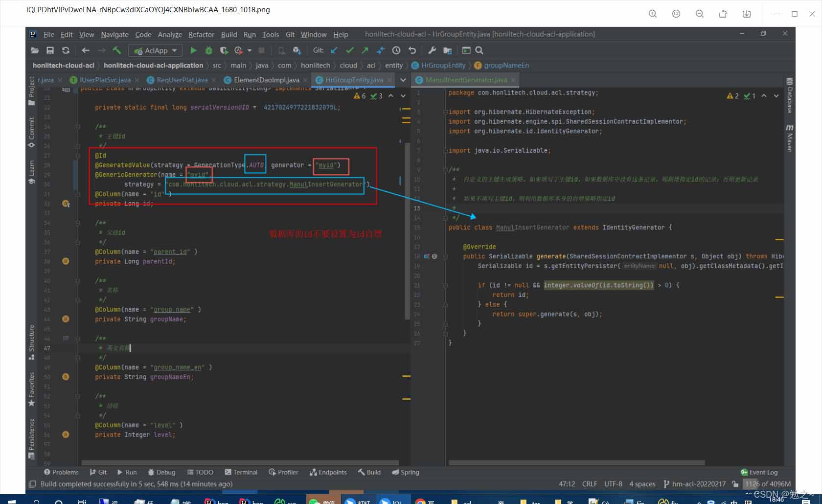Open the Event Log
Viewport: 822px width, 504px height.
[x=759, y=472]
